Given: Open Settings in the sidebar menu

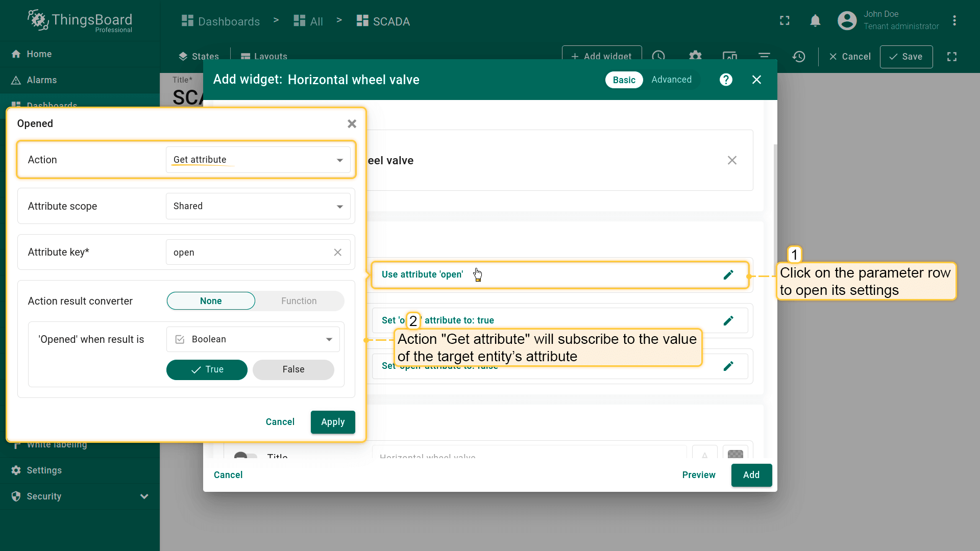Looking at the screenshot, I should point(44,470).
